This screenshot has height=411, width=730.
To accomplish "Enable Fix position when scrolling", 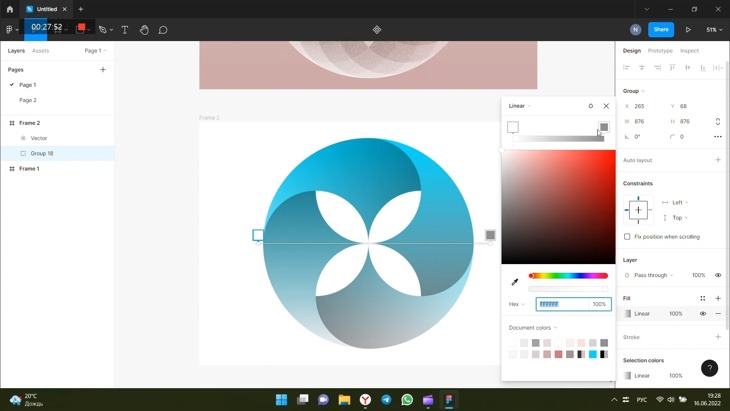I will (628, 237).
